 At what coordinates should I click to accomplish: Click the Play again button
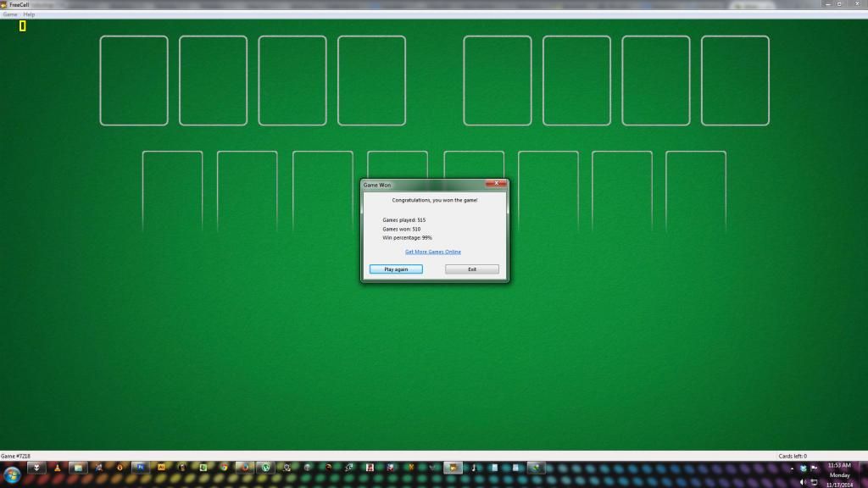[396, 269]
